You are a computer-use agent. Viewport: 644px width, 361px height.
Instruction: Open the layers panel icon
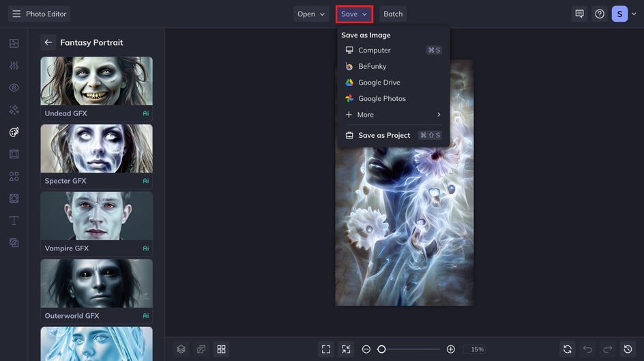click(x=181, y=349)
